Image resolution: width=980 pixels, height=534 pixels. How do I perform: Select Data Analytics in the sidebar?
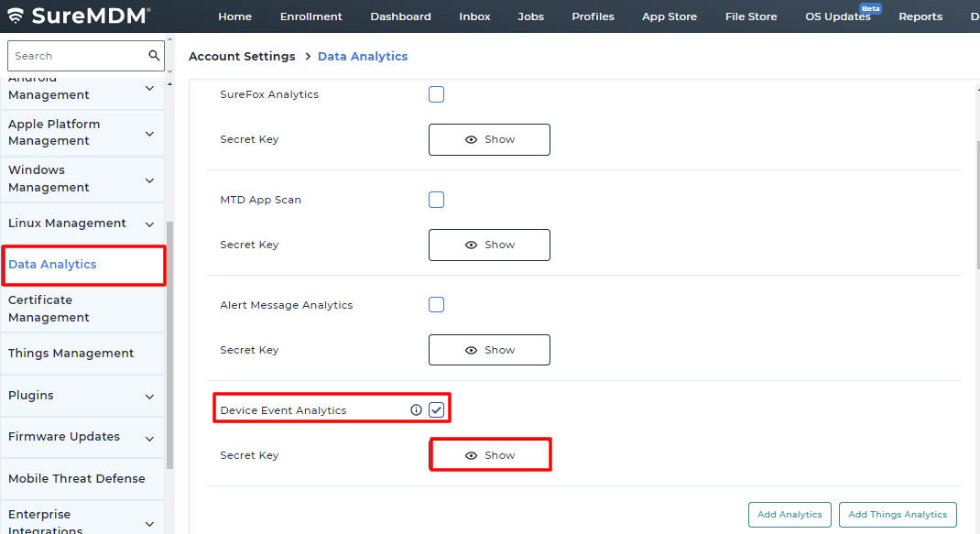point(83,265)
